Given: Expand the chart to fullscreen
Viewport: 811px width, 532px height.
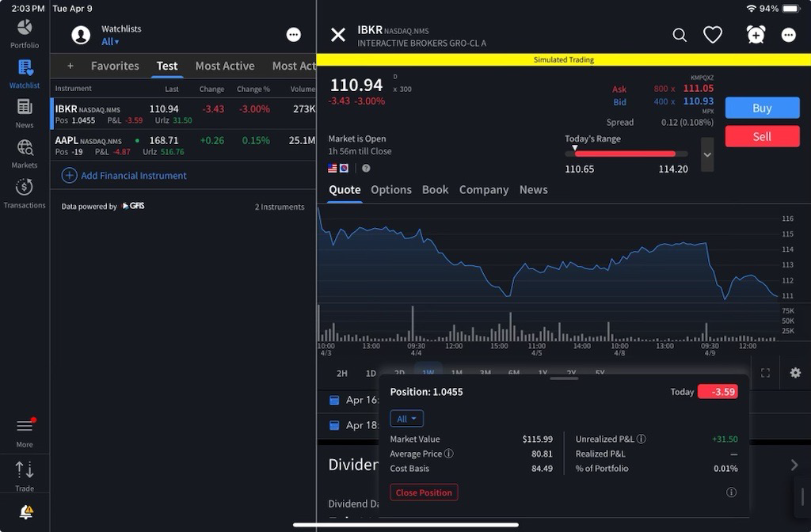Looking at the screenshot, I should (x=765, y=373).
